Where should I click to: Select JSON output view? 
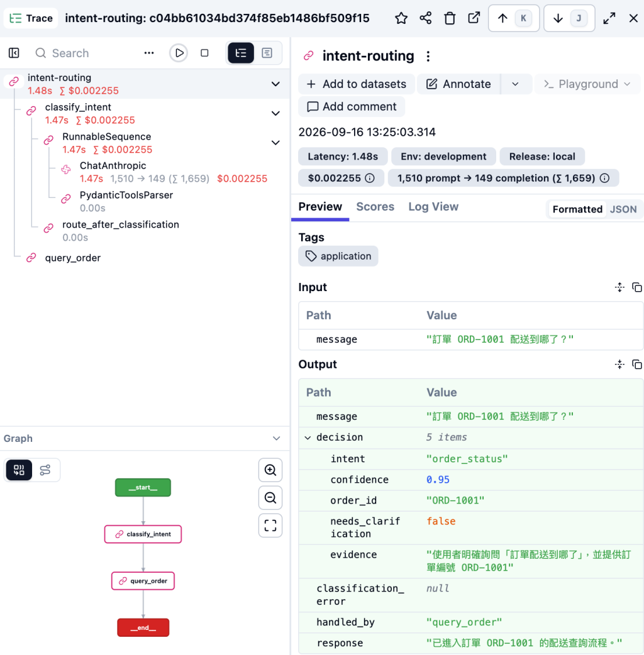623,209
